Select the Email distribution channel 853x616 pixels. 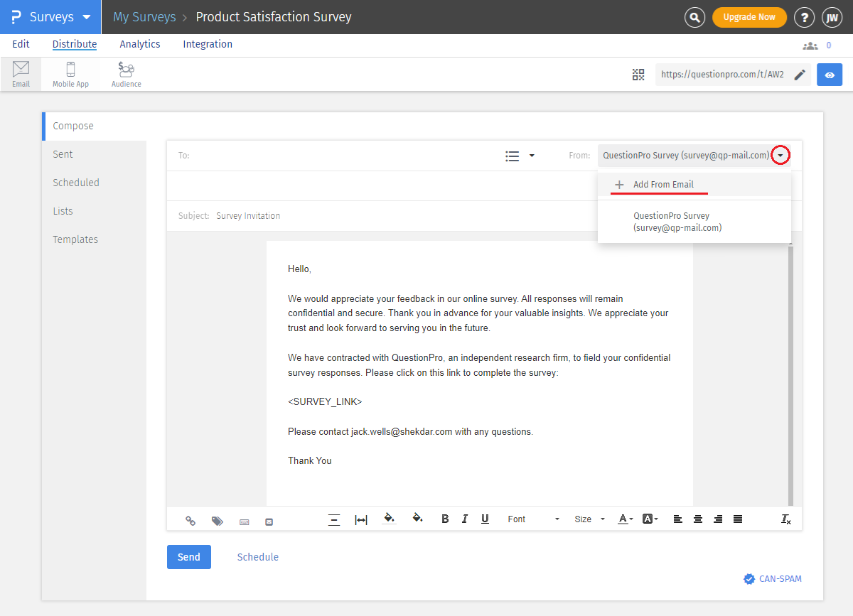click(21, 74)
